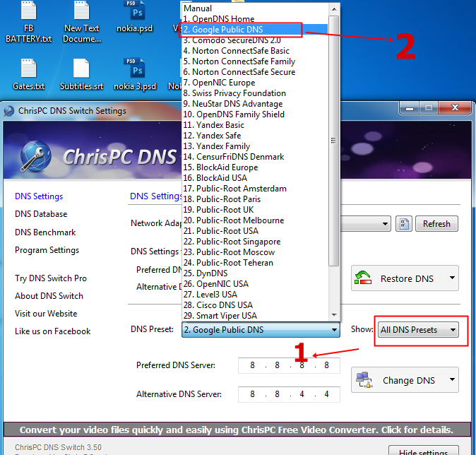Click the ChrisPC globe wrench logo
Screen dimensions: 476x455
[35, 156]
